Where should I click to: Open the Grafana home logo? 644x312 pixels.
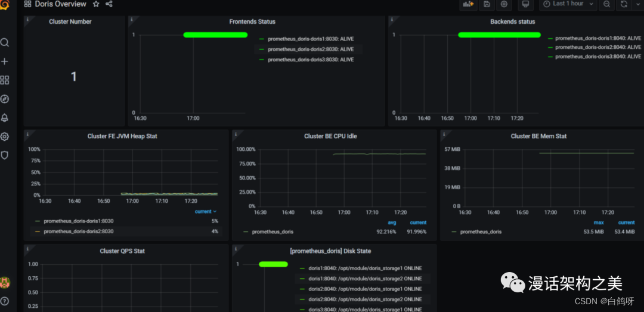[5, 4]
